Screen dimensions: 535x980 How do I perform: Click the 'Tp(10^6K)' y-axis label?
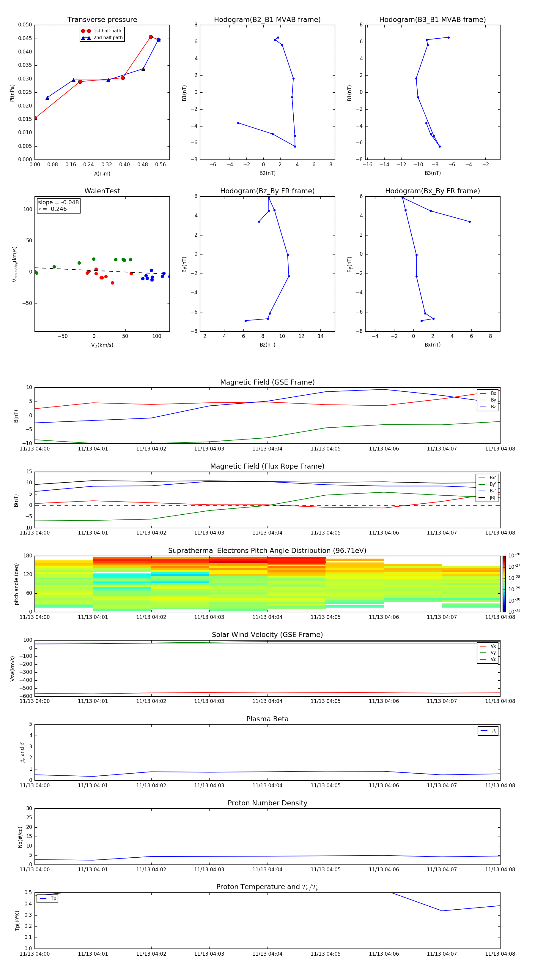coord(17,921)
